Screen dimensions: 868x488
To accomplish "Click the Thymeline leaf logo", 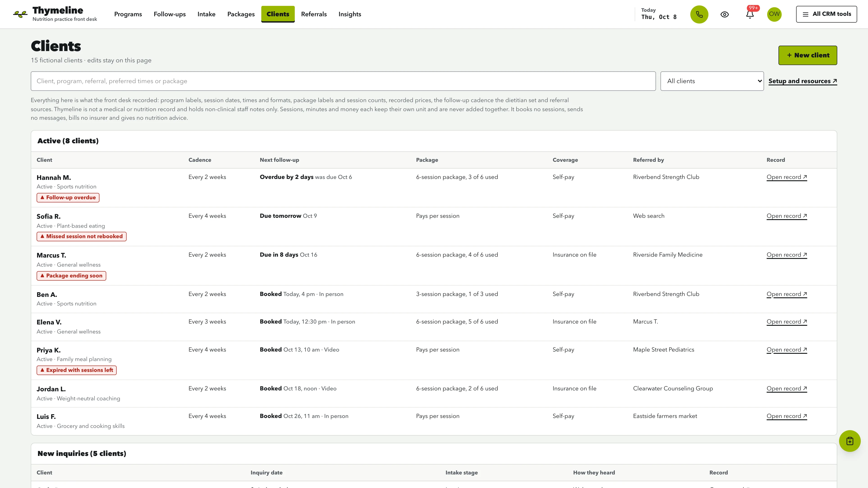I will [20, 14].
